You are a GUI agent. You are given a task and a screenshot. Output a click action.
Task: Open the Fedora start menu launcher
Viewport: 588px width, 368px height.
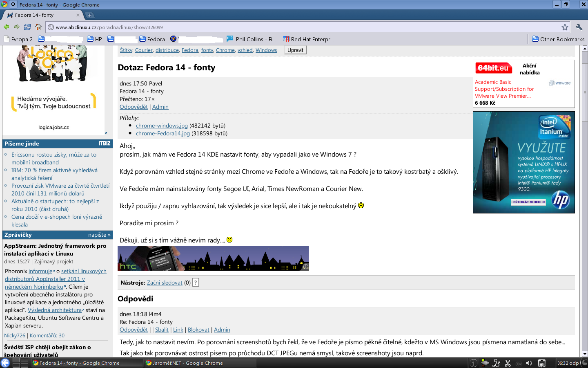pos(5,363)
